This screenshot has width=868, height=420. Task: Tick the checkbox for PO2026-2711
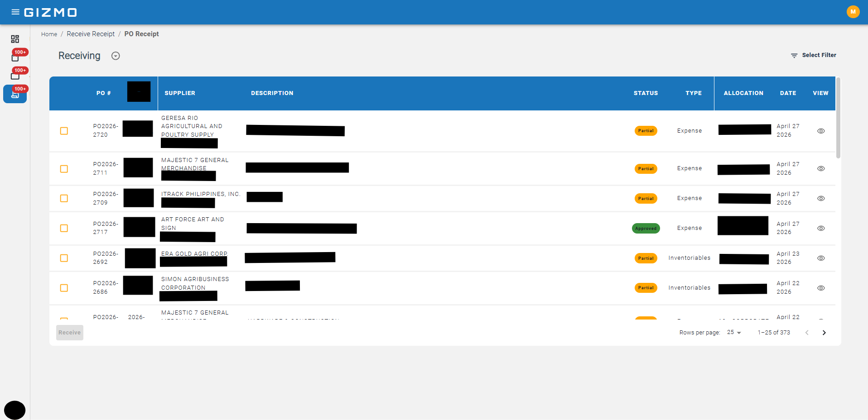tap(64, 169)
